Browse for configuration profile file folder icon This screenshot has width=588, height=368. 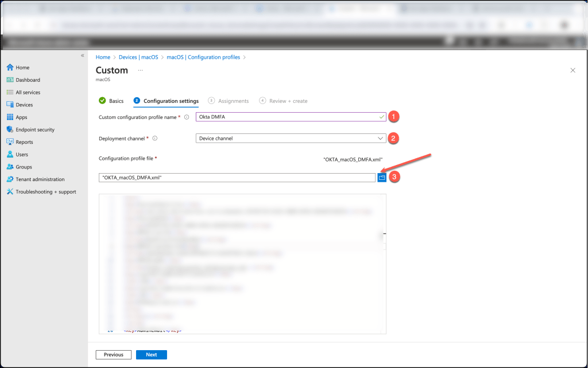pyautogui.click(x=382, y=178)
